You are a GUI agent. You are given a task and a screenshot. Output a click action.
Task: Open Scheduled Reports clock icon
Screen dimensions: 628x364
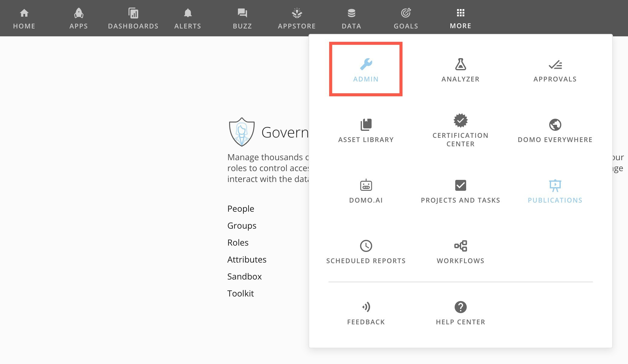click(x=366, y=246)
